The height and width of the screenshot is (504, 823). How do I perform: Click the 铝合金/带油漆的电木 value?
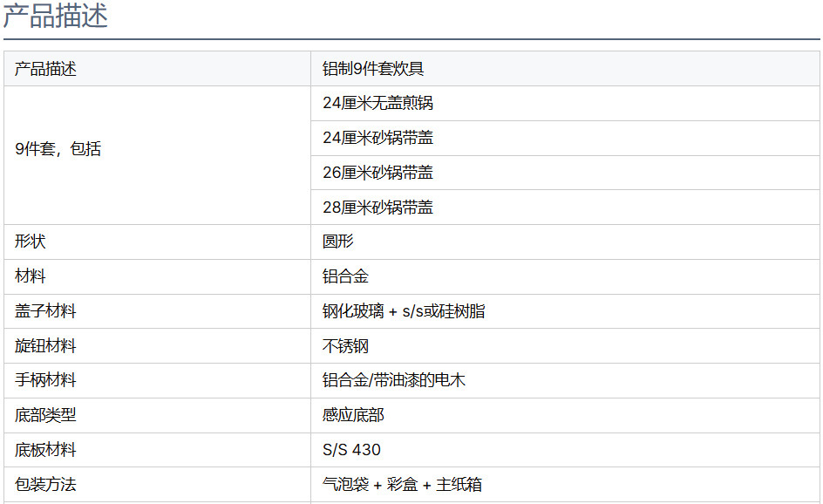(394, 380)
